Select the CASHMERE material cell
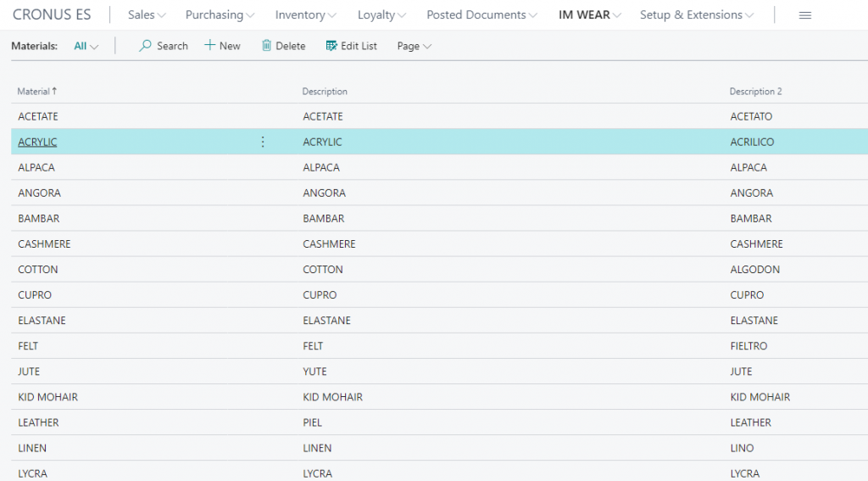This screenshot has width=868, height=481. [x=44, y=243]
